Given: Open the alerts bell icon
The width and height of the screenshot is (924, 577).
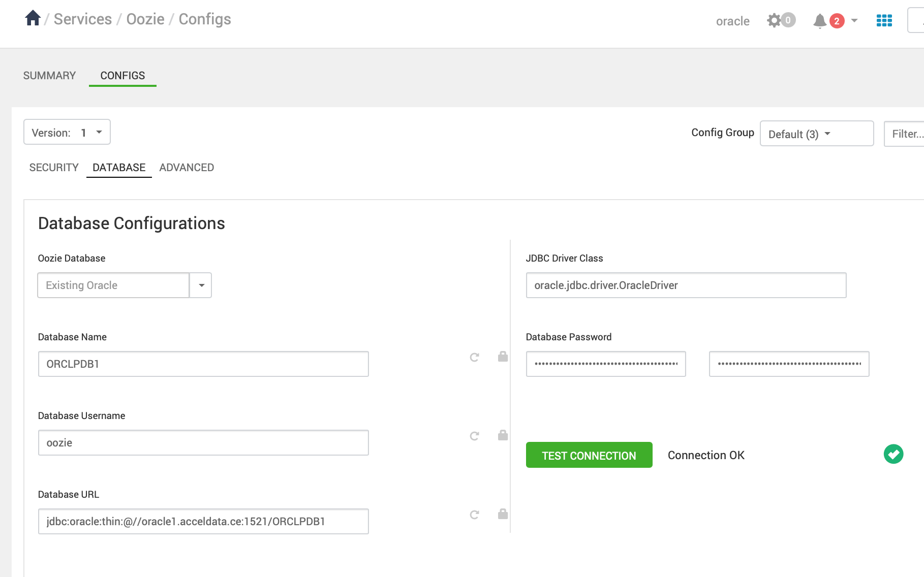Looking at the screenshot, I should pos(819,21).
